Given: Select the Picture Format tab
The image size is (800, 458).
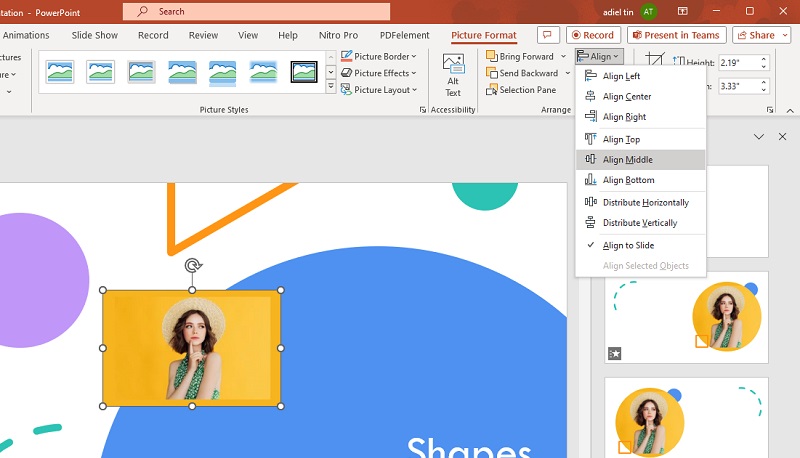Looking at the screenshot, I should click(x=484, y=35).
